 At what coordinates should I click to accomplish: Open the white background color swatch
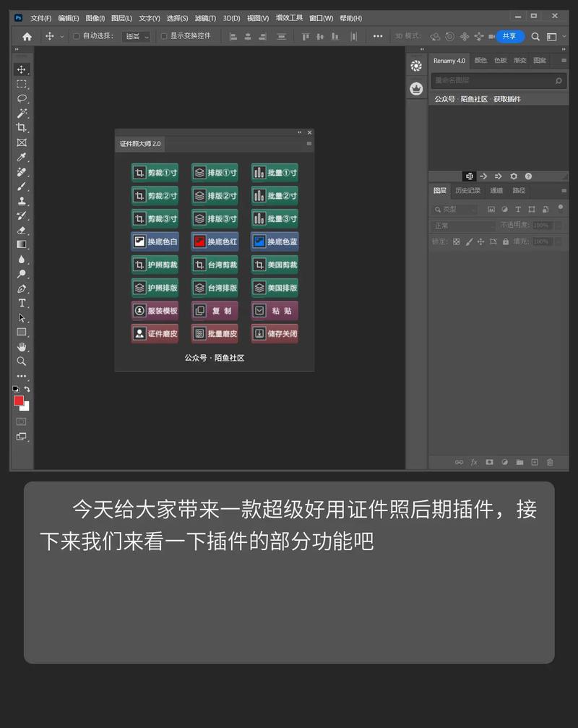(x=26, y=408)
